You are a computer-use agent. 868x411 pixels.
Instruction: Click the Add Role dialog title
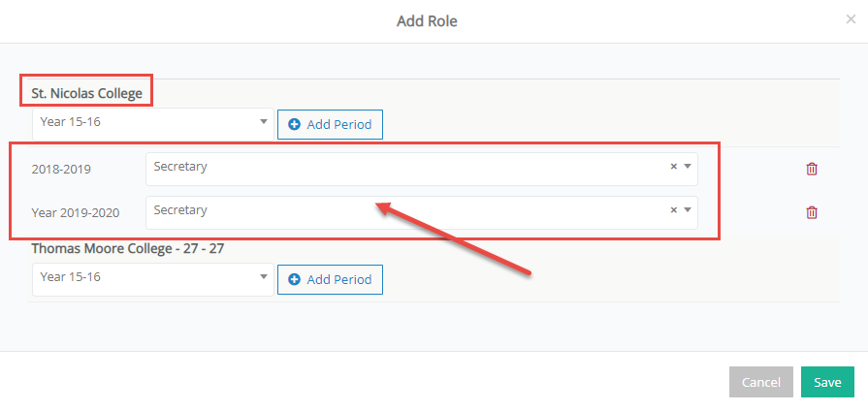pos(427,21)
